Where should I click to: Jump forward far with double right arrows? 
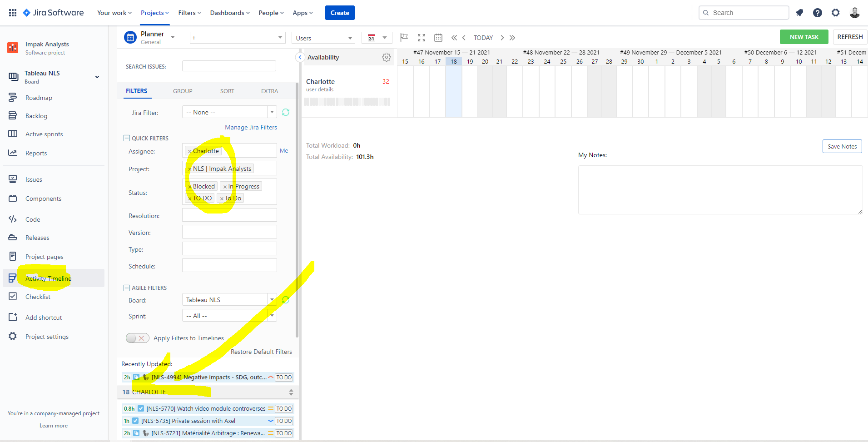coord(512,38)
